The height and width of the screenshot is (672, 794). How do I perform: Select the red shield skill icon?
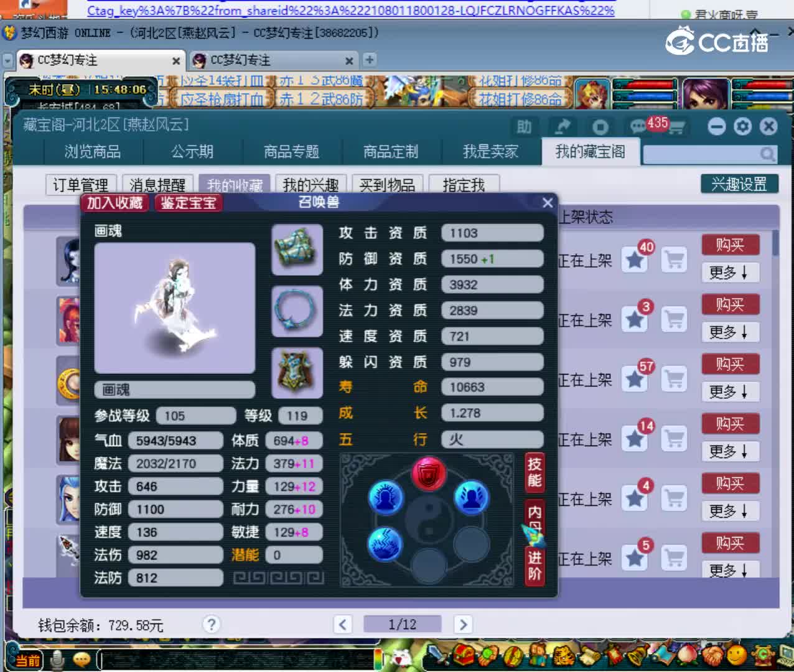pyautogui.click(x=429, y=474)
